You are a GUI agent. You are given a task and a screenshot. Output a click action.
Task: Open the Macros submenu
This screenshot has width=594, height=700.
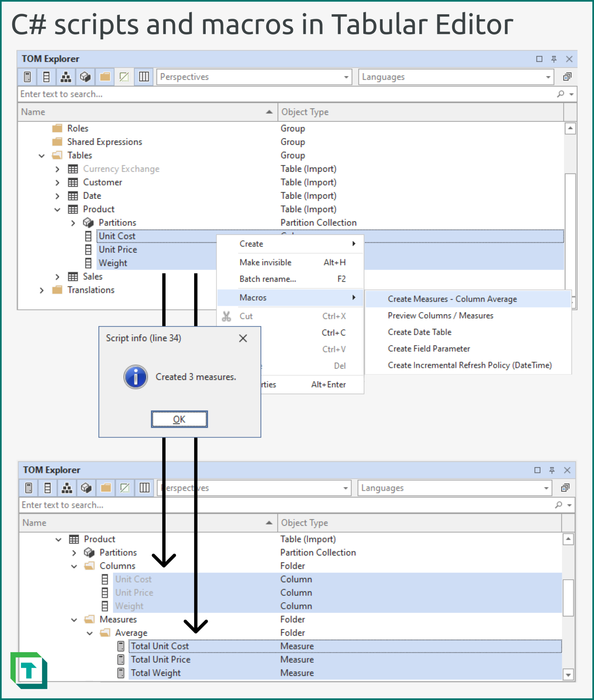point(253,297)
